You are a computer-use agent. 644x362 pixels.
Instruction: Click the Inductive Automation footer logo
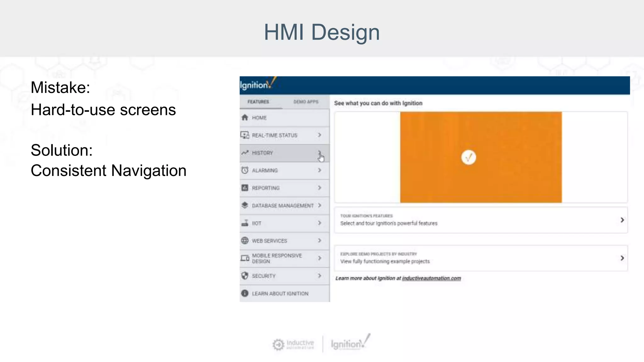coord(293,344)
